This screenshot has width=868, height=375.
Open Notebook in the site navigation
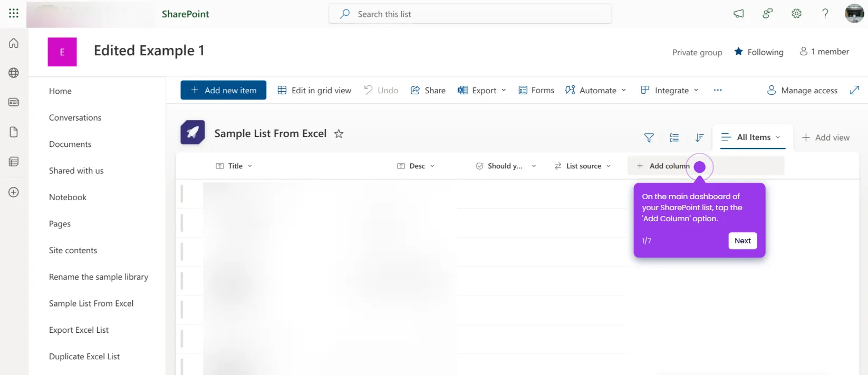[67, 197]
